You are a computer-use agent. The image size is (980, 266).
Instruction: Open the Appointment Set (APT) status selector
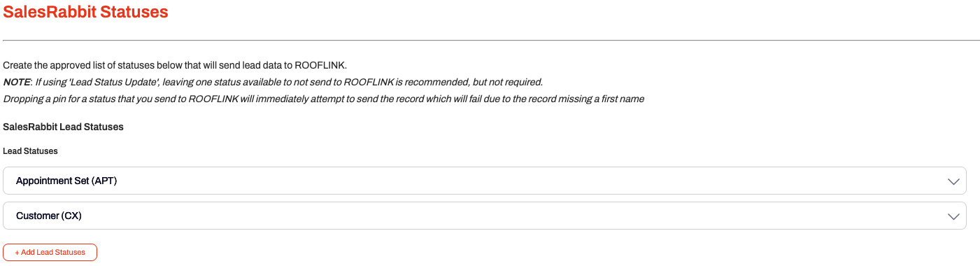click(x=485, y=181)
